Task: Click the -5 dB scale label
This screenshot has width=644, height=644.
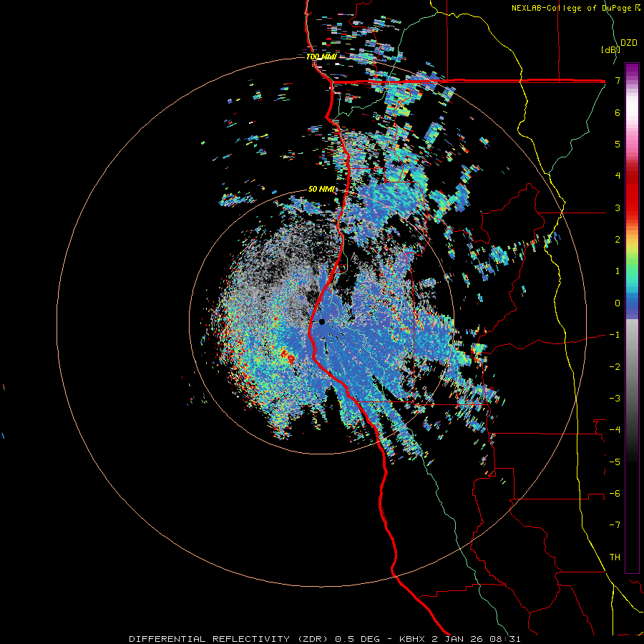Action: 615,462
